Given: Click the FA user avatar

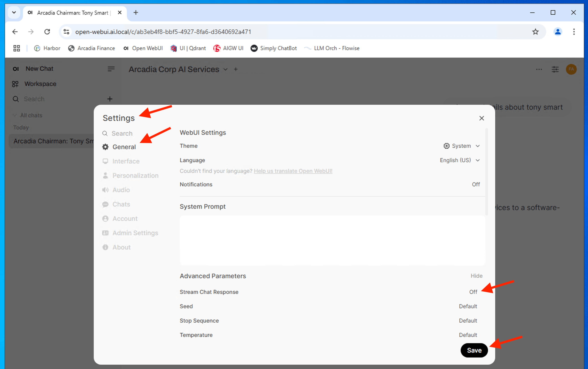Looking at the screenshot, I should [x=571, y=69].
